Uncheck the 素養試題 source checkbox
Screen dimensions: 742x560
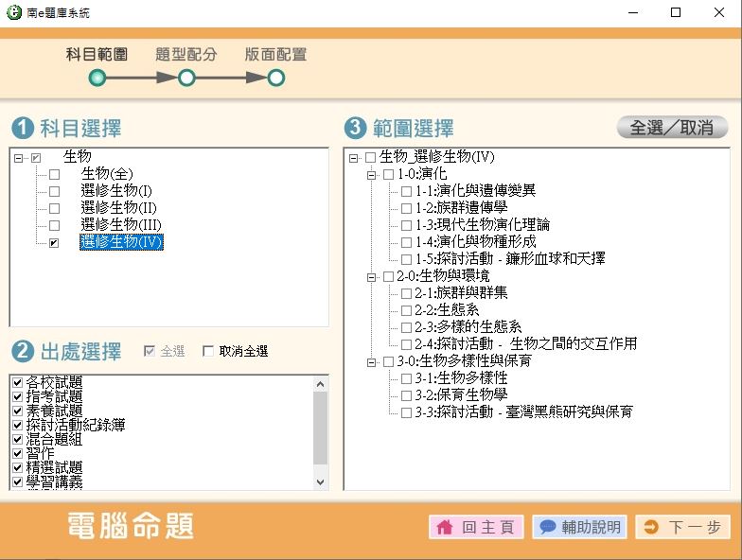[x=17, y=411]
